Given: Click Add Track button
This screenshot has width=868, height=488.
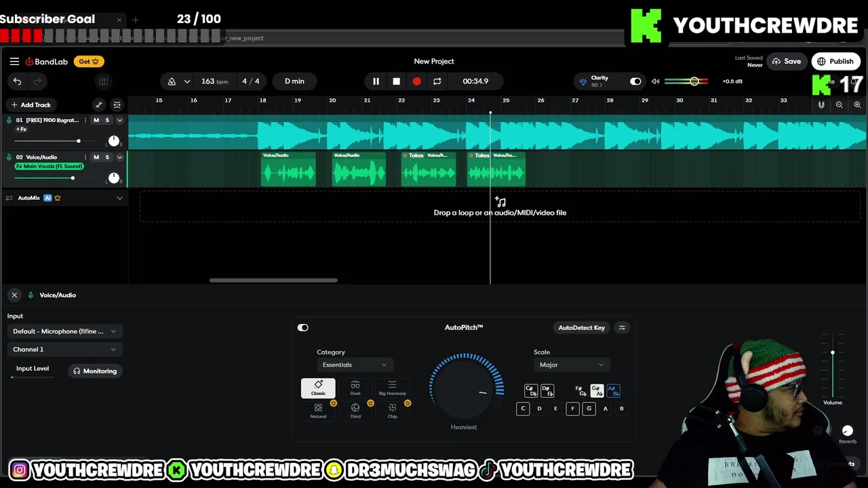Looking at the screenshot, I should [x=31, y=104].
